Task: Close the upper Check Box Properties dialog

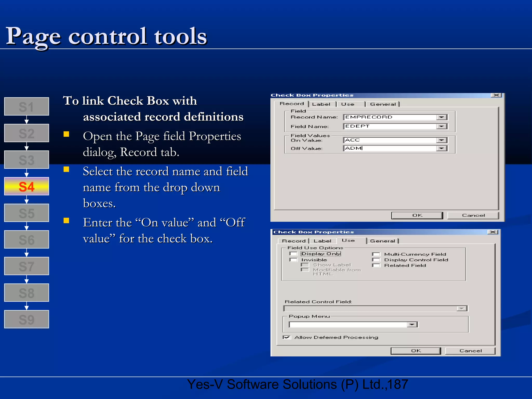Action: tap(496, 95)
